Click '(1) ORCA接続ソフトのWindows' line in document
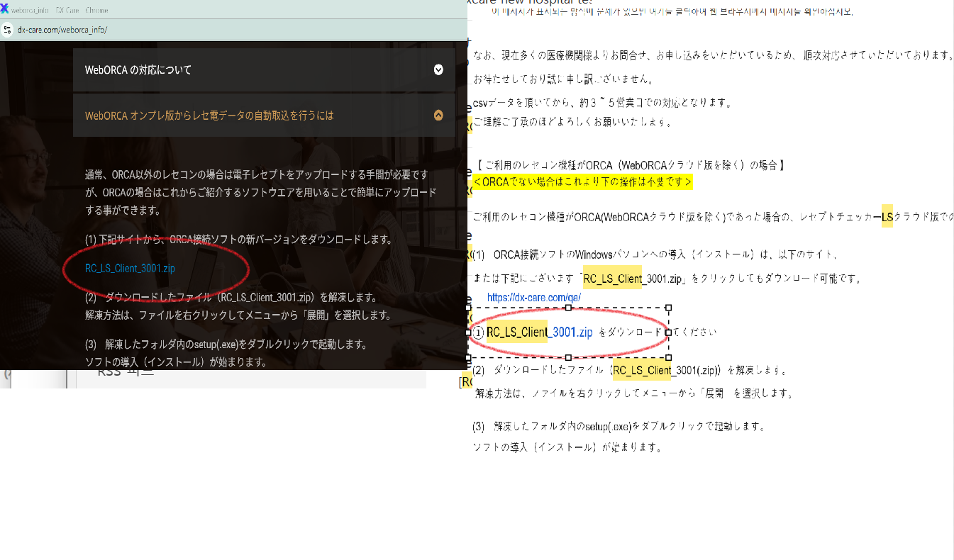The height and width of the screenshot is (560, 954). point(655,254)
